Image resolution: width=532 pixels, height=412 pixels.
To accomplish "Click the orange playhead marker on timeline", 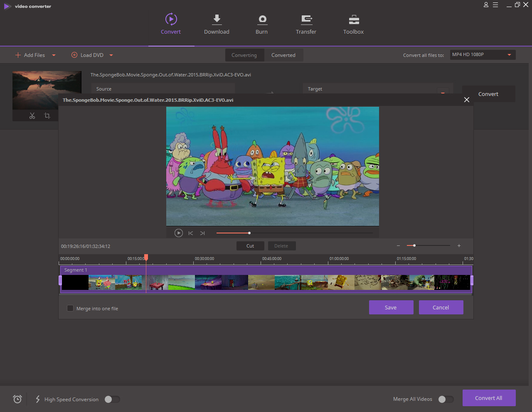I will (x=146, y=257).
